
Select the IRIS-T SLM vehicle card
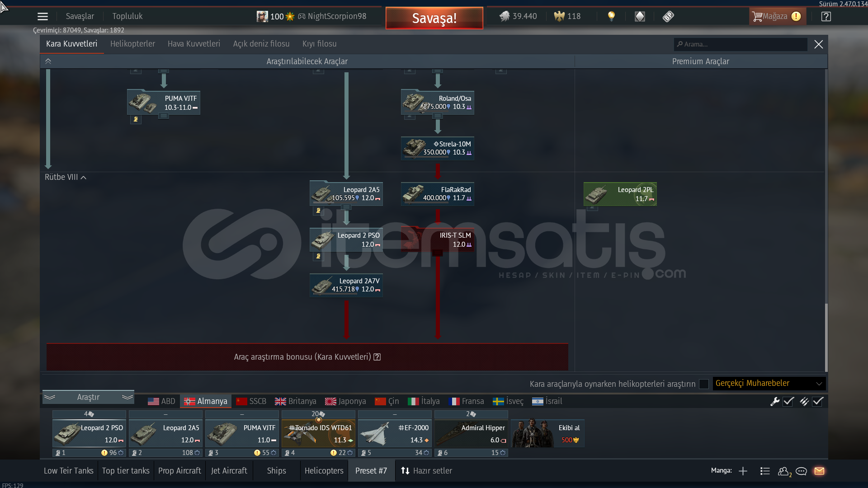pos(437,239)
